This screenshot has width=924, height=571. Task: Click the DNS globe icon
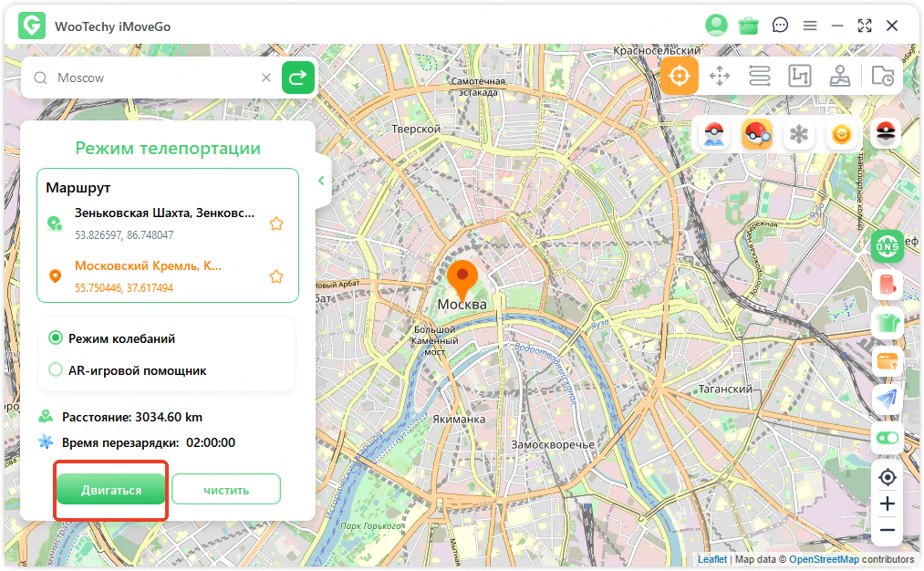click(887, 245)
